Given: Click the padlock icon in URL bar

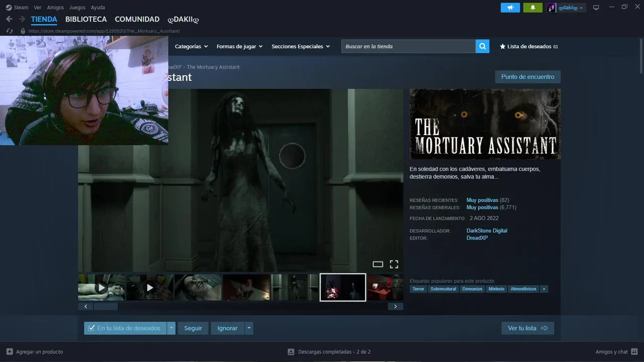Looking at the screenshot, I should pyautogui.click(x=23, y=31).
